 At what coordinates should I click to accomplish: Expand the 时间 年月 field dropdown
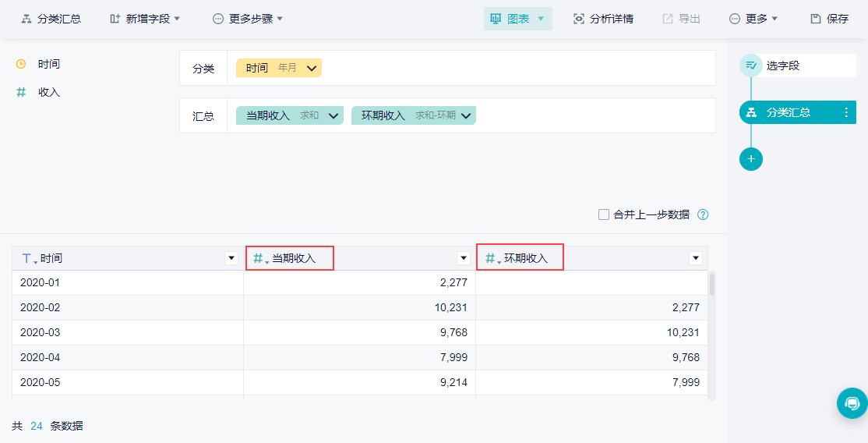(312, 69)
